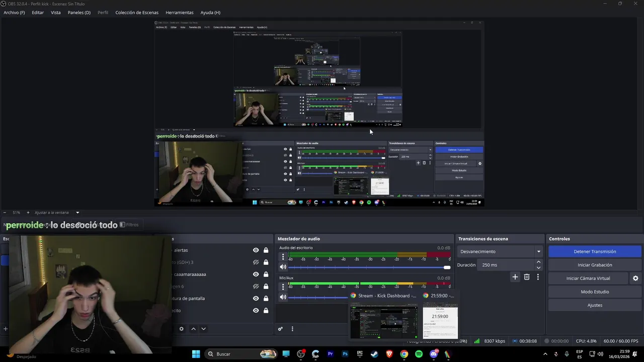Open Epic Games Launcher from taskbar
The height and width of the screenshot is (362, 644).
pos(360,354)
